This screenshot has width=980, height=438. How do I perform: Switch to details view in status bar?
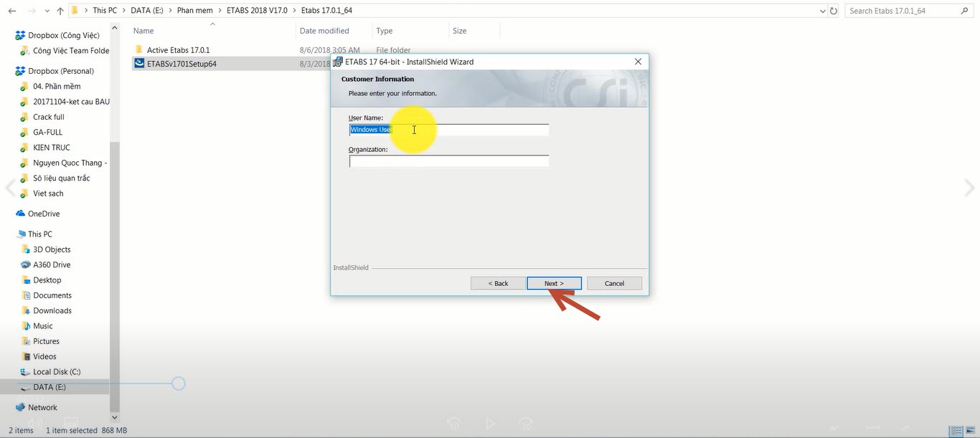pos(956,431)
